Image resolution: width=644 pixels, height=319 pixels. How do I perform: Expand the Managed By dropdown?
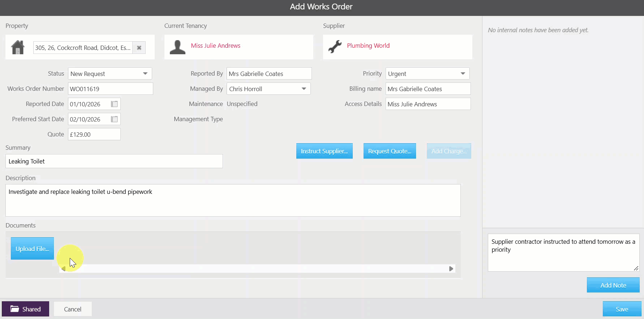[304, 89]
